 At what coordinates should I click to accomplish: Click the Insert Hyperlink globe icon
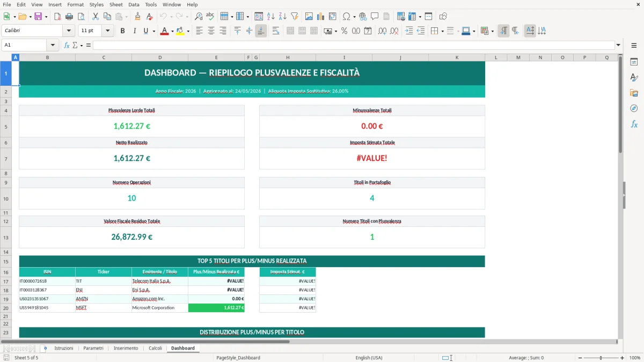point(363,17)
